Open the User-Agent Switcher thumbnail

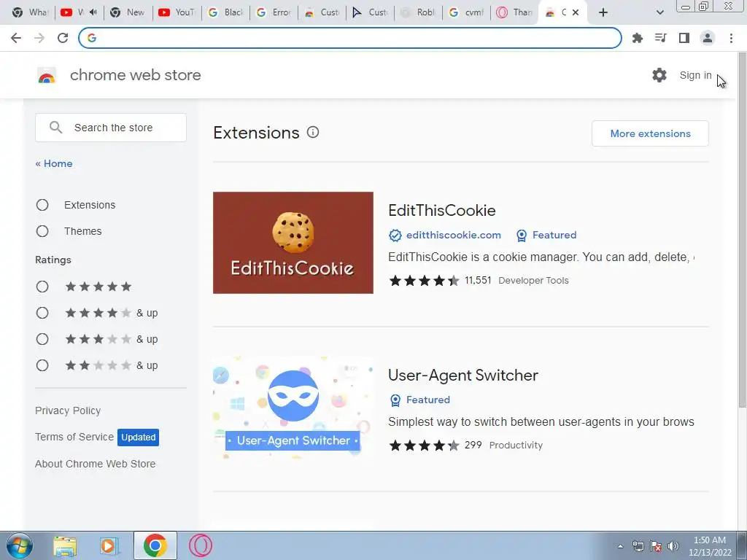[293, 408]
